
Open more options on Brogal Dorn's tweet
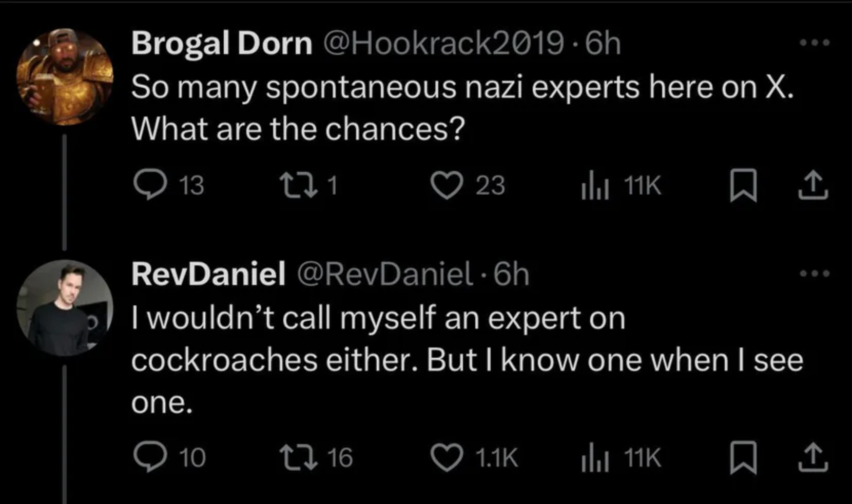pyautogui.click(x=815, y=43)
